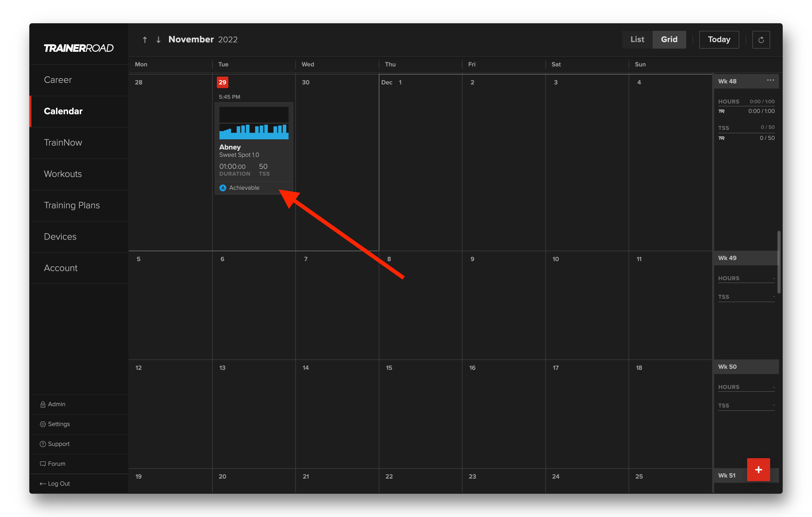Click the Wk 48 TSS 0 / 50 value

tap(768, 127)
